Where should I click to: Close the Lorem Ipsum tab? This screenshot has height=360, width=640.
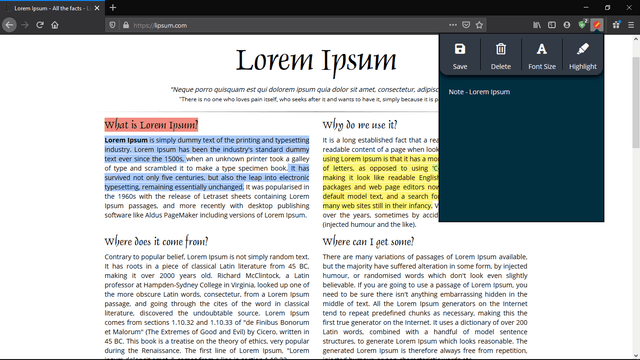click(97, 8)
